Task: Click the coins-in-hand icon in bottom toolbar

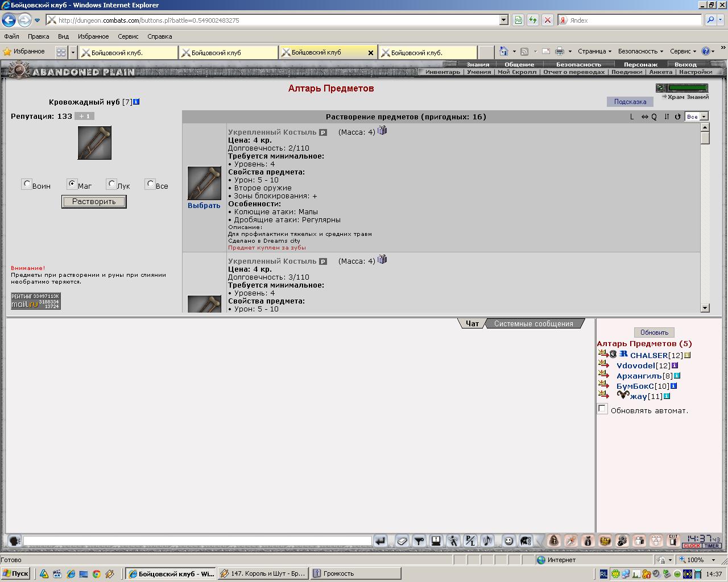Action: (x=622, y=541)
